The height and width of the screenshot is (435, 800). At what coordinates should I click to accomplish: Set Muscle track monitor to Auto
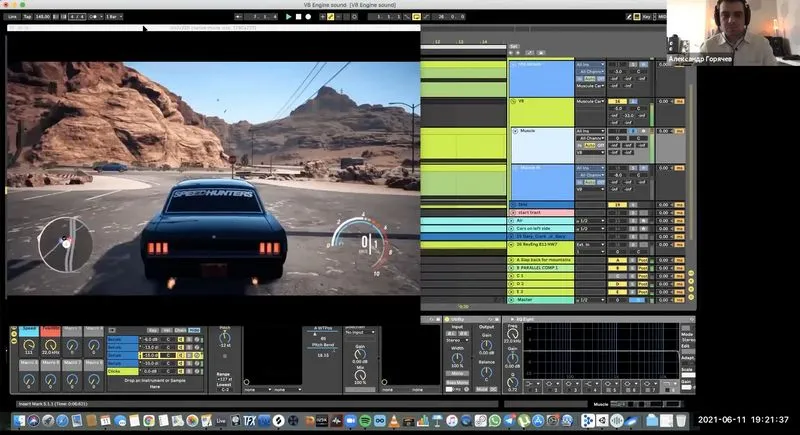pos(590,145)
